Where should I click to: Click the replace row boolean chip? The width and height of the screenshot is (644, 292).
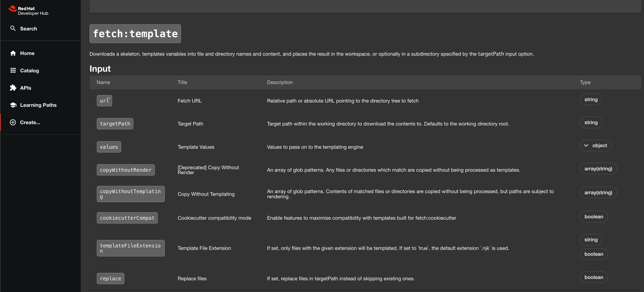pos(593,277)
